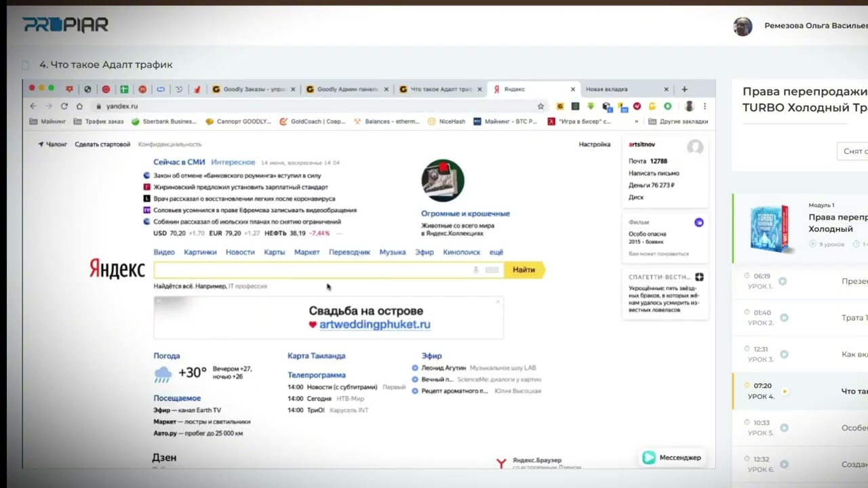Open the Мессенджер button
This screenshot has width=868, height=488.
point(672,457)
